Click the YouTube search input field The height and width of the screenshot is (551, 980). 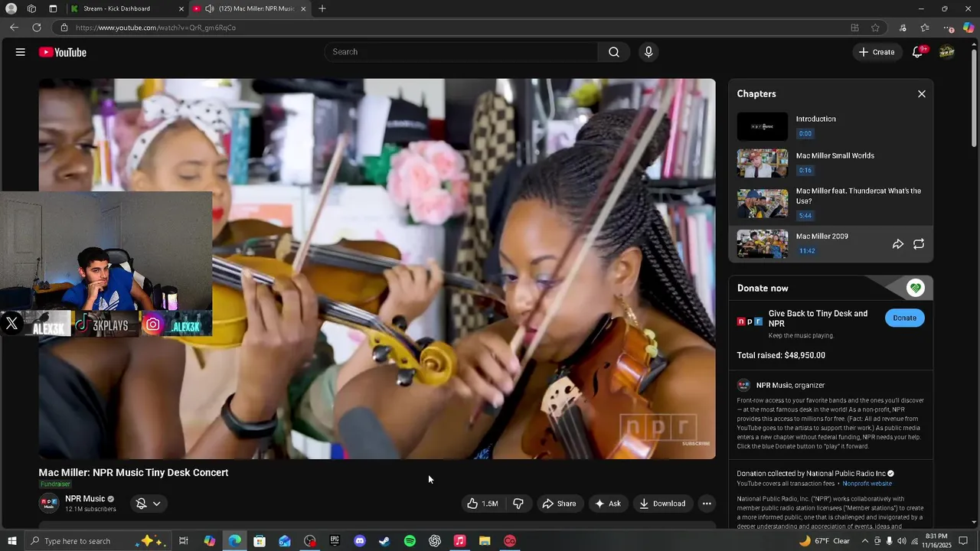coord(462,52)
